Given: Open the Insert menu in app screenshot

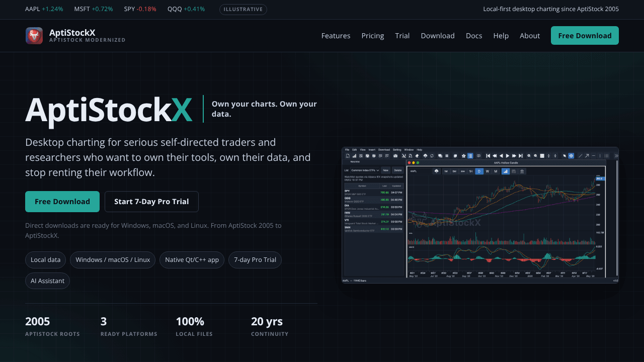Looking at the screenshot, I should coord(372,150).
